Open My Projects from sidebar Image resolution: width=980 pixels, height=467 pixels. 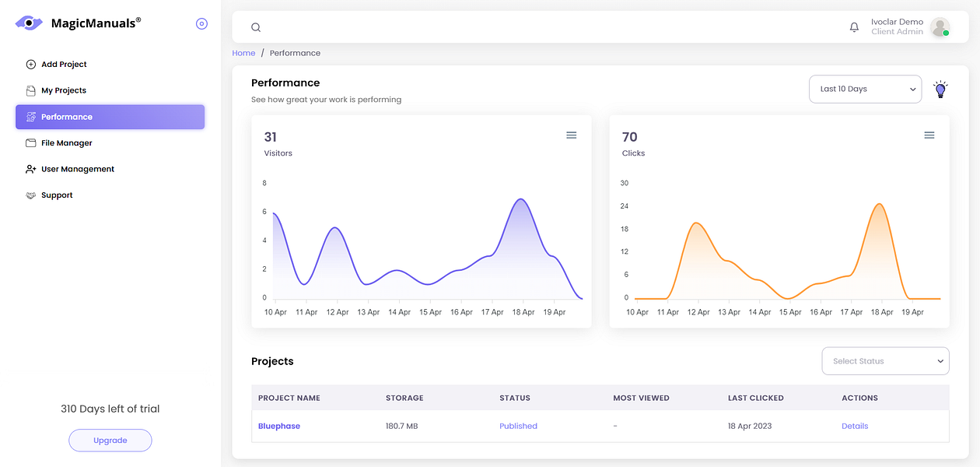pos(63,90)
